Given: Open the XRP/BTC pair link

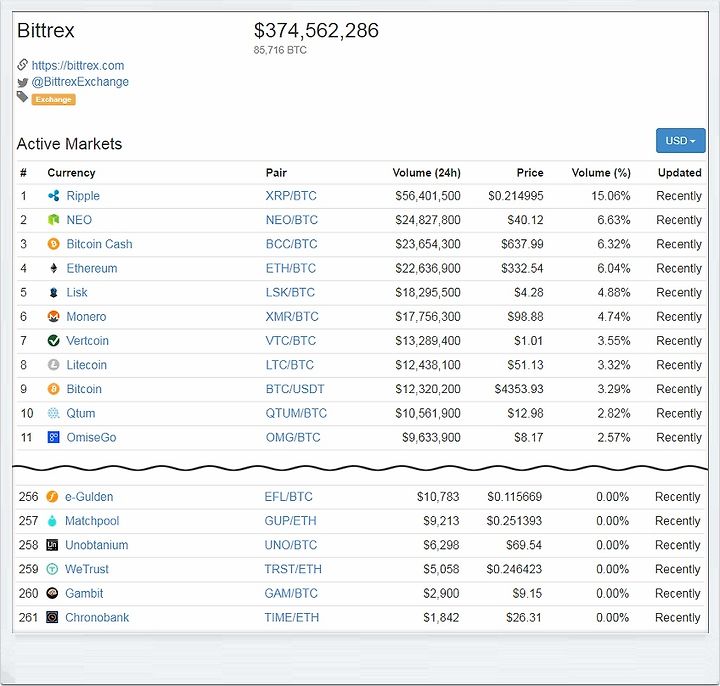Looking at the screenshot, I should [291, 196].
